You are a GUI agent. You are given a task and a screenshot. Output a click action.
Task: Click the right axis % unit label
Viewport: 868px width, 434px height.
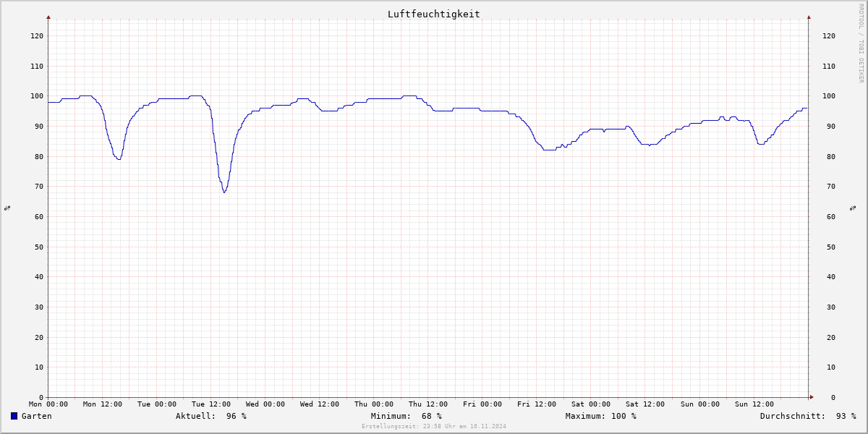pyautogui.click(x=854, y=208)
